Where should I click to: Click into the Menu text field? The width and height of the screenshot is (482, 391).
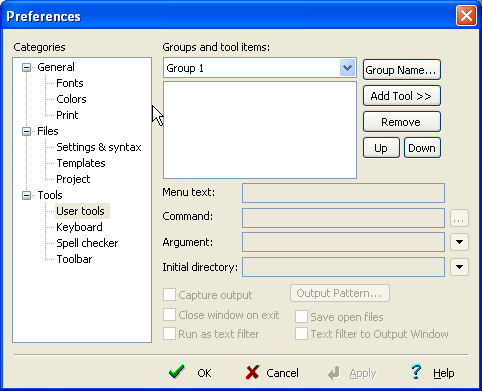point(343,193)
